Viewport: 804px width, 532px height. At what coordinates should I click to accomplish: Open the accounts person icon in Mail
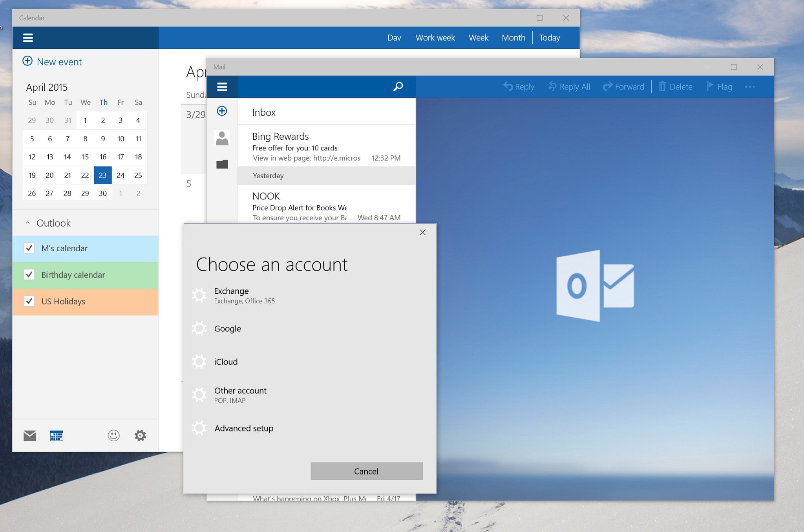[x=222, y=138]
